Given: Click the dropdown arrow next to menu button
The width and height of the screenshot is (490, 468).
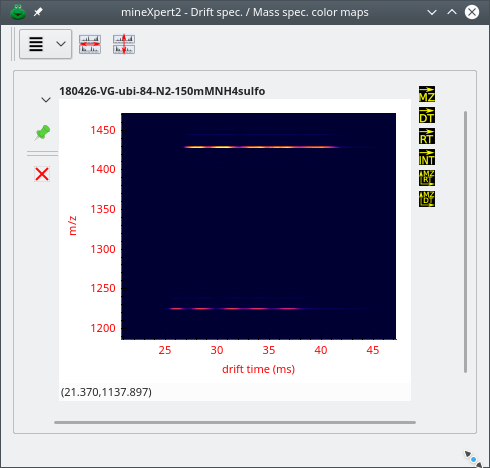Looking at the screenshot, I should pos(61,44).
